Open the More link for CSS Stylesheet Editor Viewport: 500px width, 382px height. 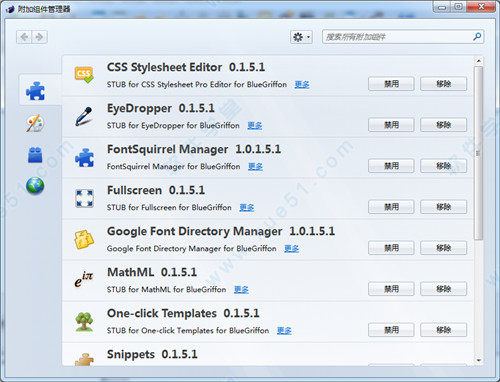pyautogui.click(x=302, y=85)
